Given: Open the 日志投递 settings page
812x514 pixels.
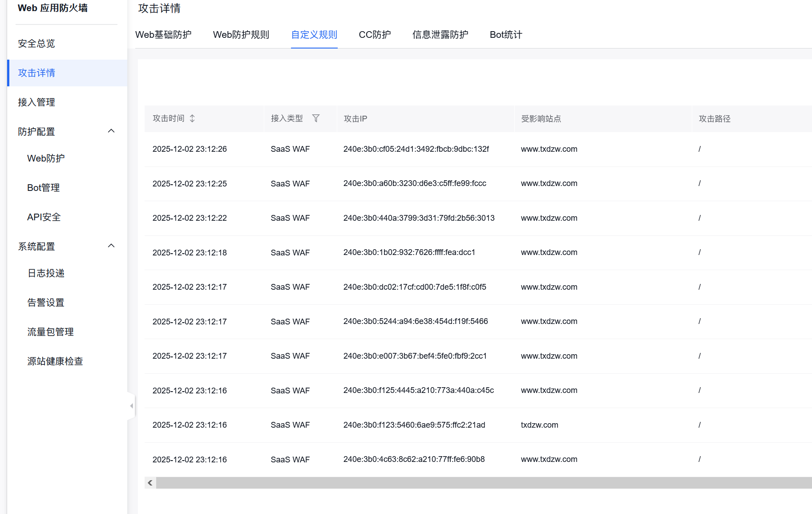Looking at the screenshot, I should [46, 273].
